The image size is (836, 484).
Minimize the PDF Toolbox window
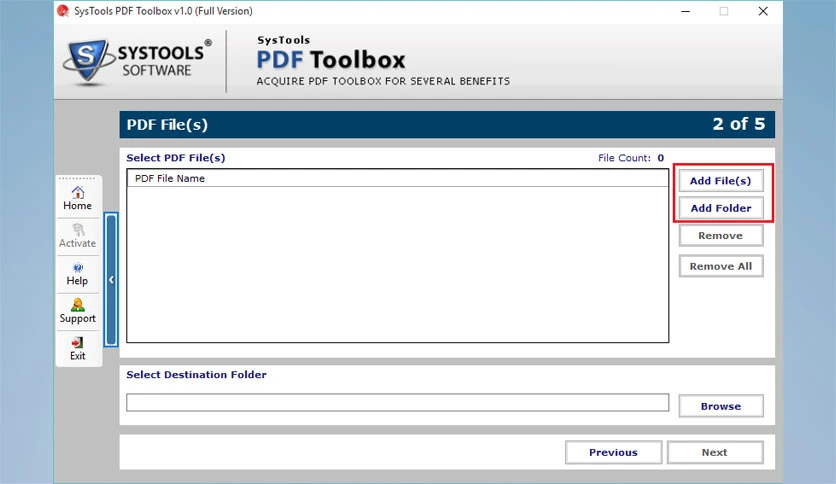(686, 11)
